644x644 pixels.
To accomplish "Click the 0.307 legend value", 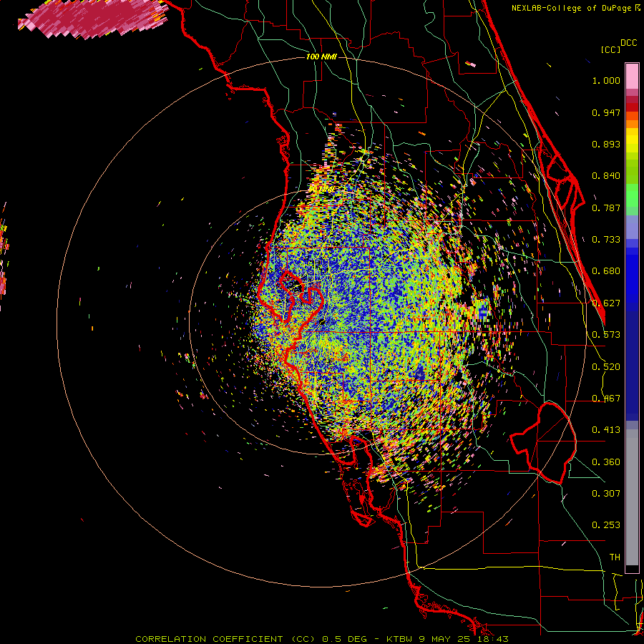I will coord(606,494).
